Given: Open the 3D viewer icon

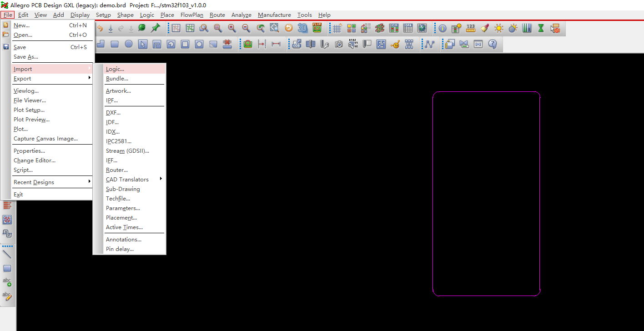Looking at the screenshot, I should coord(302,28).
